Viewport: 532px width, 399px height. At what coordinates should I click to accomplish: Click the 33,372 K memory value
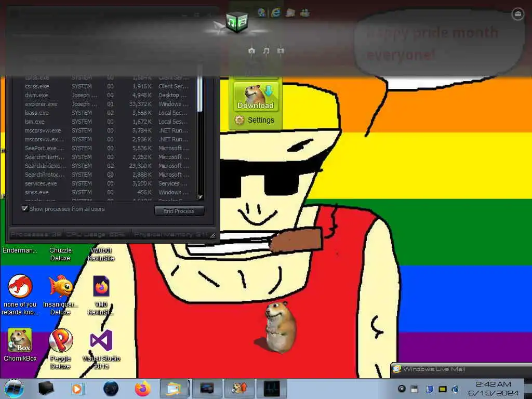click(140, 104)
